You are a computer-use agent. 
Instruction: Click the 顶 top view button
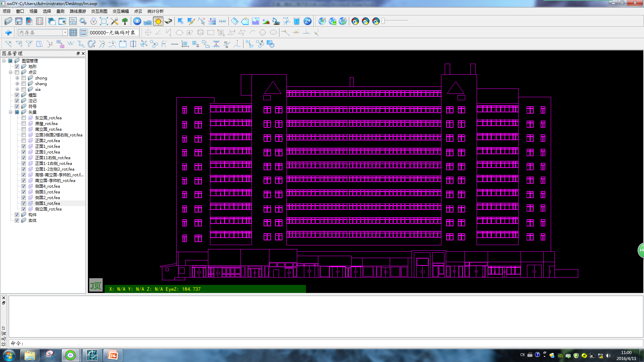click(x=96, y=285)
